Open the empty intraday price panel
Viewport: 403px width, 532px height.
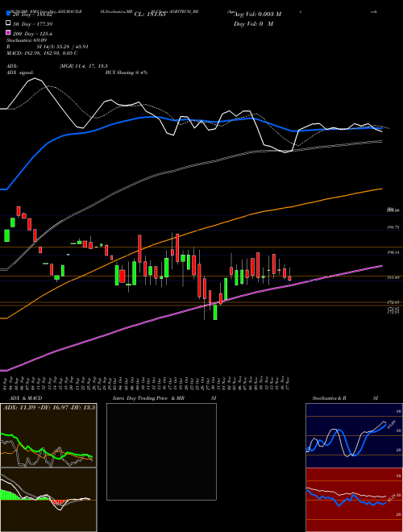click(x=161, y=451)
